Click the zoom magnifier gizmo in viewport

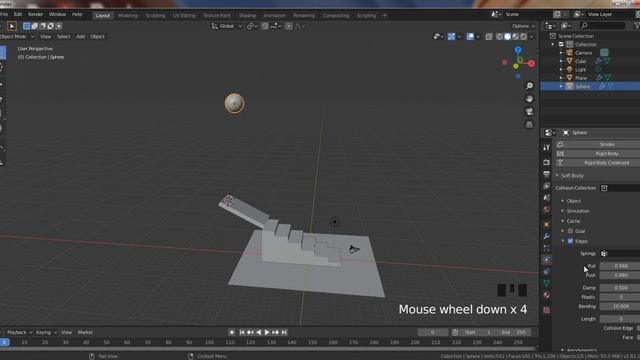(529, 86)
